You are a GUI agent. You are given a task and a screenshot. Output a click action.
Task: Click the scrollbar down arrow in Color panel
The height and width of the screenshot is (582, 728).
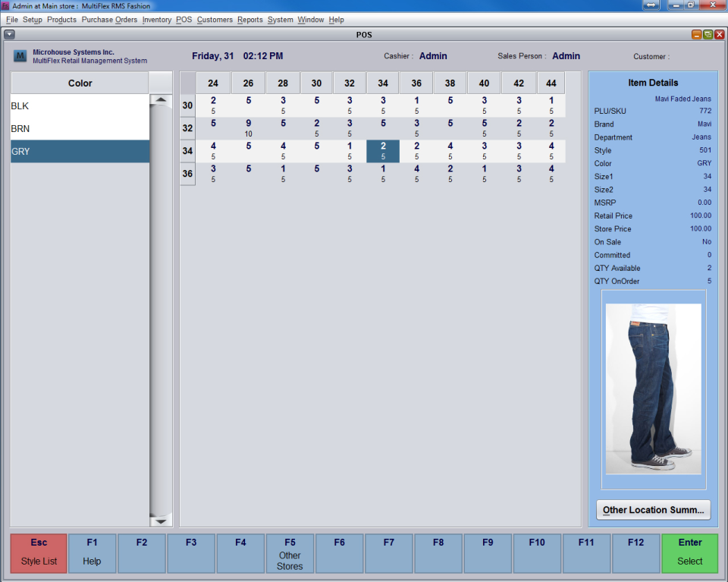160,521
